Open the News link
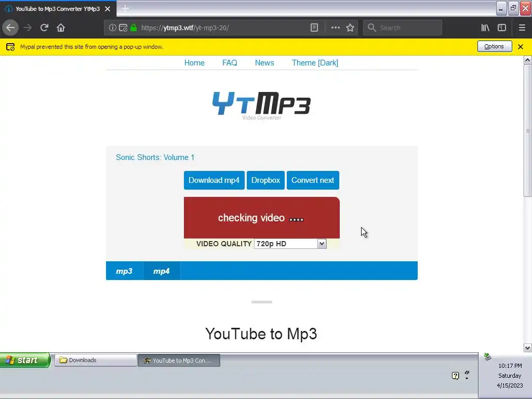Screen dimensions: 532x399 coord(264,63)
